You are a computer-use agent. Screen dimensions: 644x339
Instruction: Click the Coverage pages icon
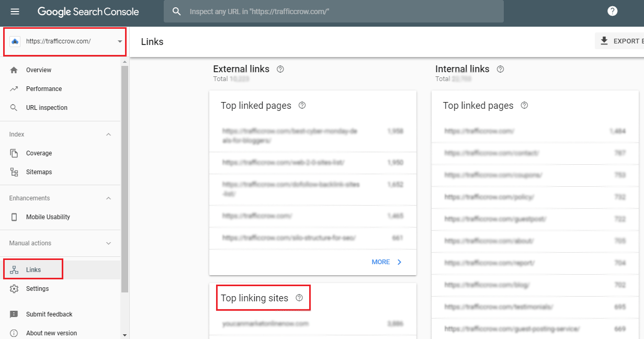[x=14, y=153]
